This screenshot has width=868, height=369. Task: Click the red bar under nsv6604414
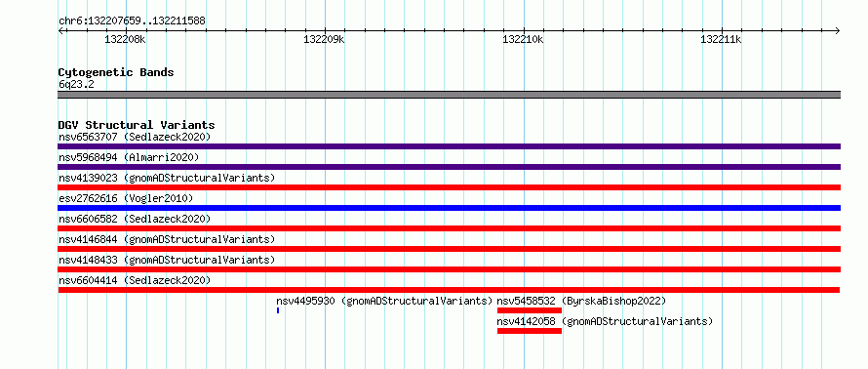[449, 290]
